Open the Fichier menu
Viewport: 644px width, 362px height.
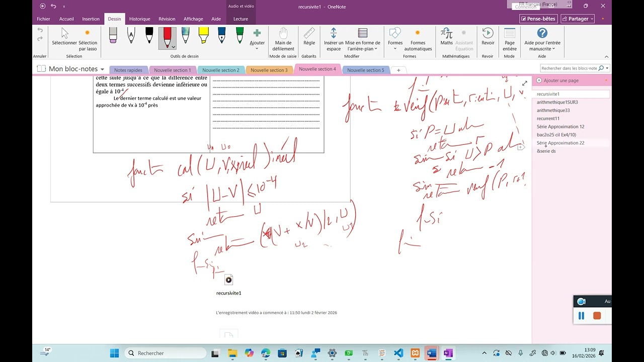(x=43, y=19)
